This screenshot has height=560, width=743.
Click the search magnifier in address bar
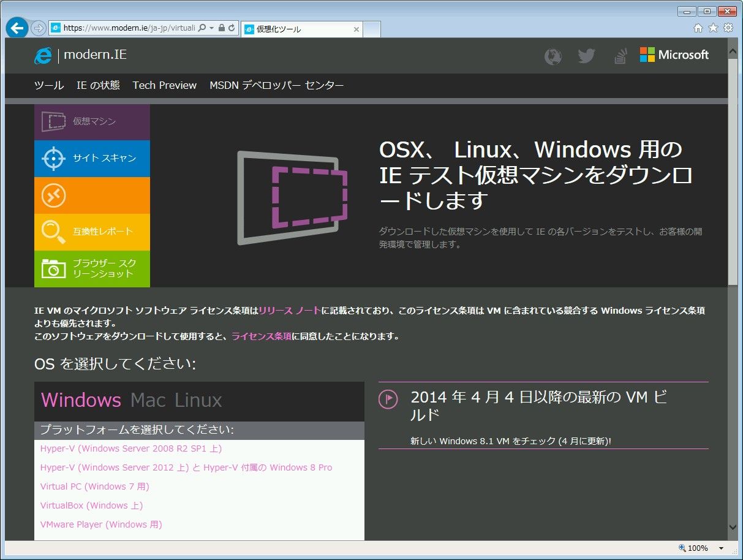202,28
